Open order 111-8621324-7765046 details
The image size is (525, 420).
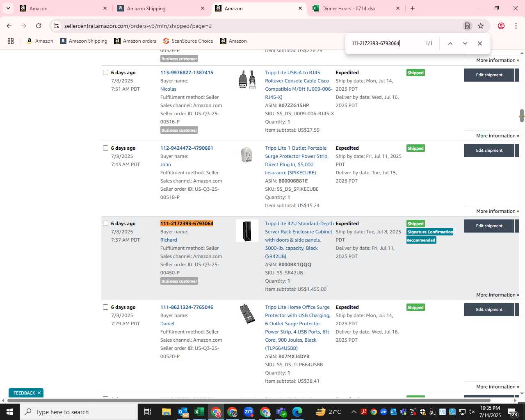pos(187,307)
